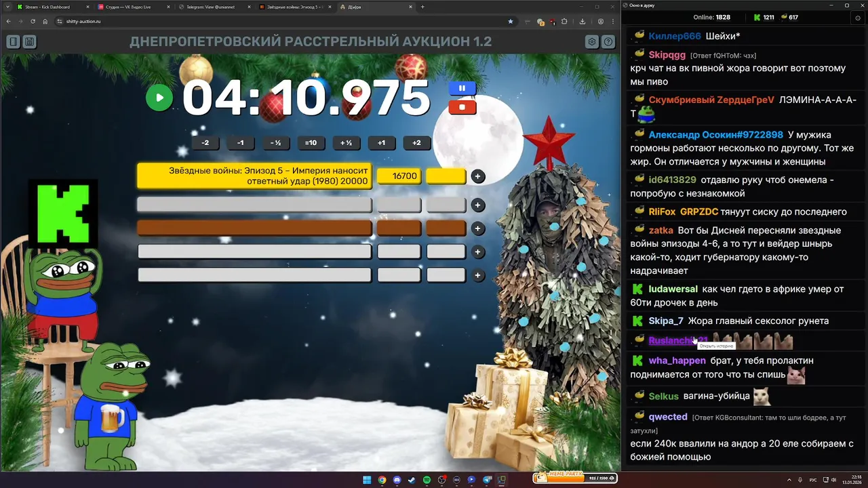Screen dimensions: 868x488
Task: Open browser extensions puzzle icon
Action: point(564,21)
